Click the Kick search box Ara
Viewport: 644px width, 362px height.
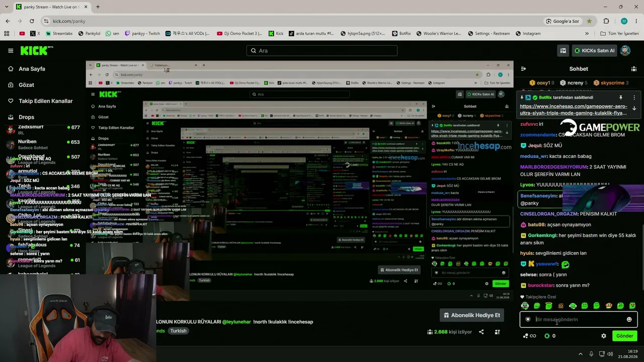[x=322, y=51]
